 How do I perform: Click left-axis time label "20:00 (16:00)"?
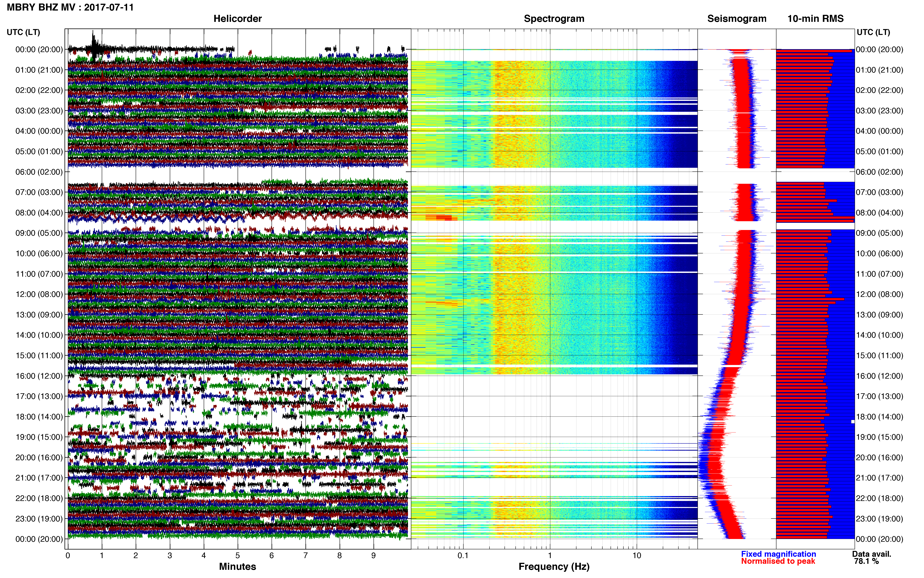coord(39,458)
